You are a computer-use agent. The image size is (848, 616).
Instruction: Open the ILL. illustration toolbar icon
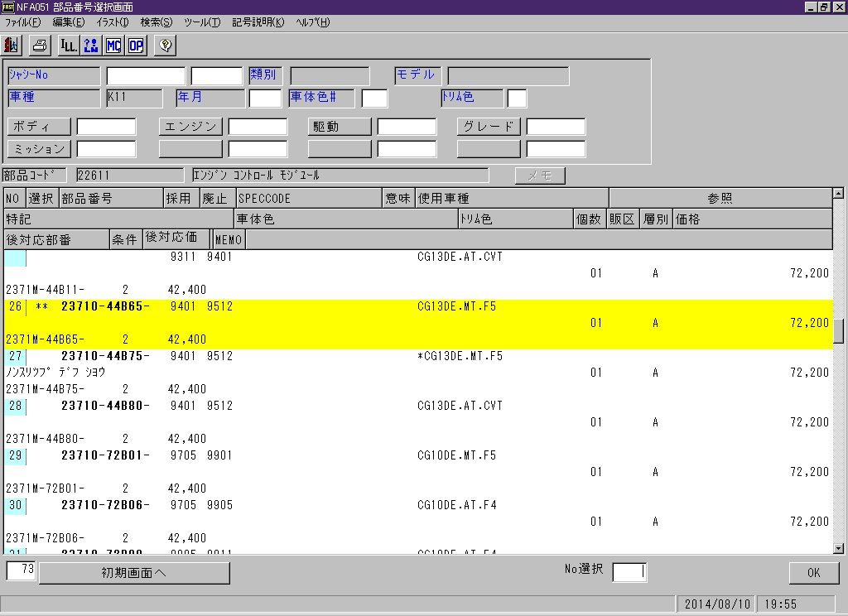point(69,45)
